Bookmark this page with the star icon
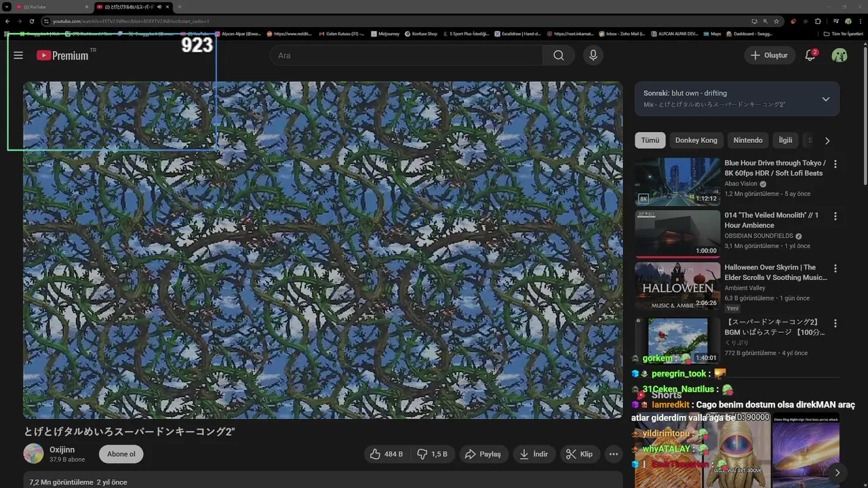868x488 pixels. [x=776, y=21]
